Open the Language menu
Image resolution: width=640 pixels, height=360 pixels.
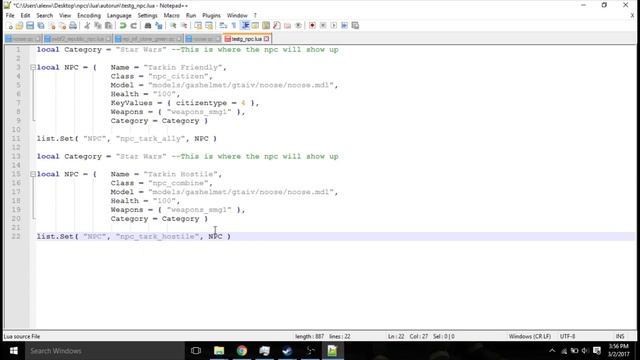(x=119, y=16)
